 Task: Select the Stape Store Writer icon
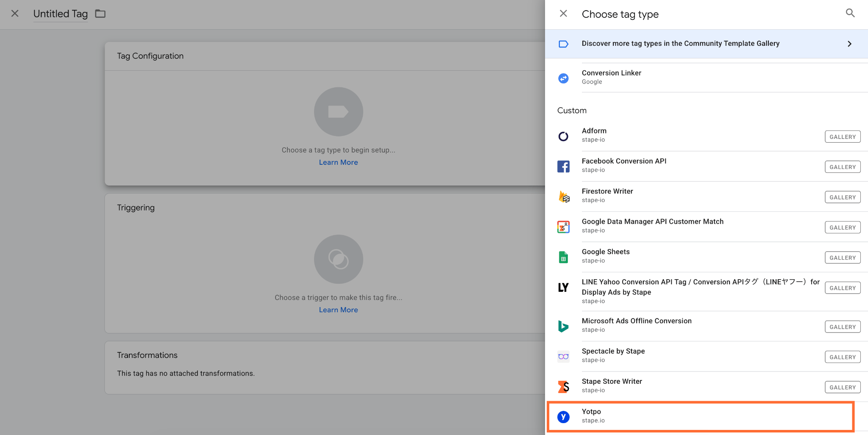click(x=563, y=387)
